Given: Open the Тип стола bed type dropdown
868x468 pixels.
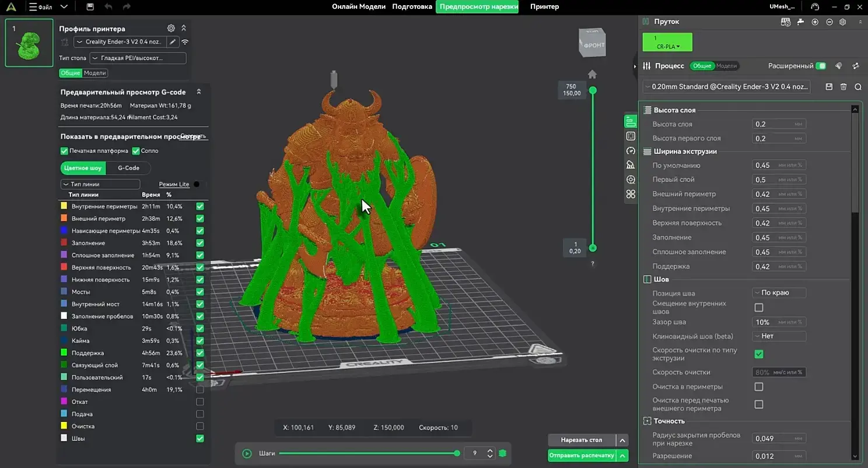Looking at the screenshot, I should tap(138, 58).
